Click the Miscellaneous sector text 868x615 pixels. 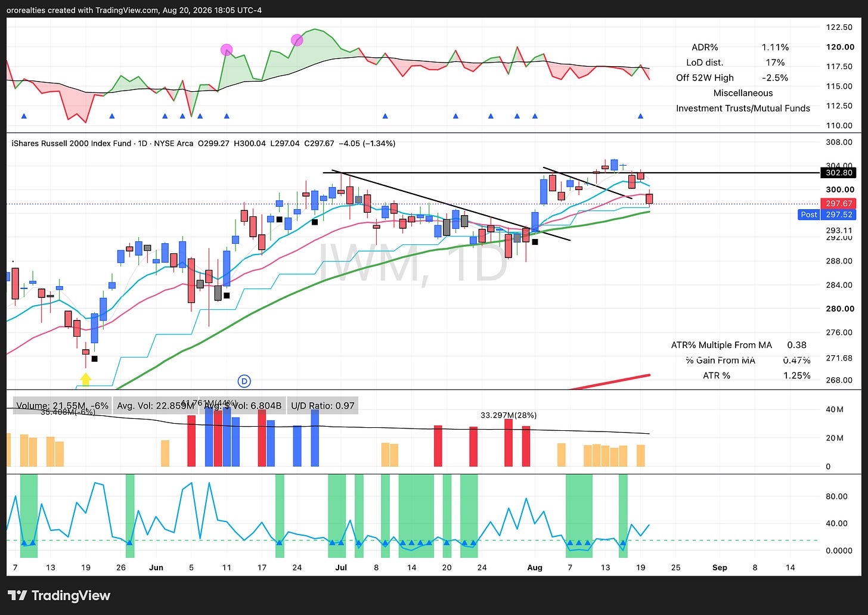(x=743, y=93)
